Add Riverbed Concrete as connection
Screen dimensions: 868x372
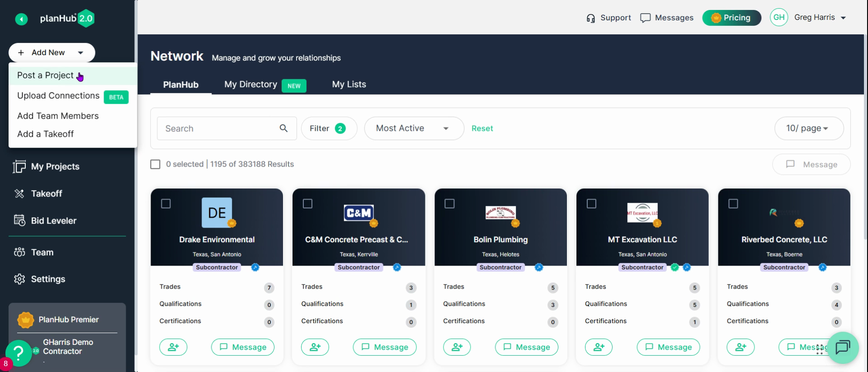click(x=741, y=347)
